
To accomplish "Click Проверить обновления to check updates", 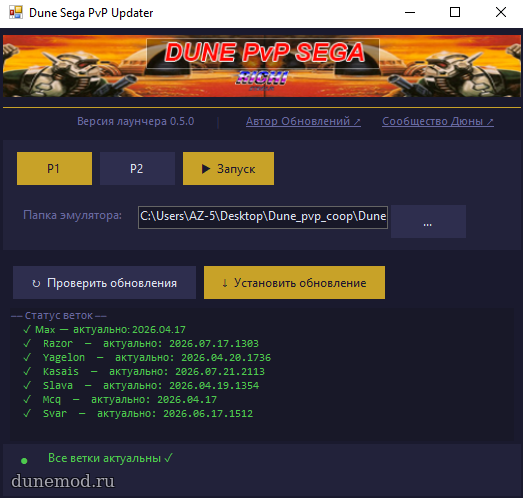I will click(104, 283).
